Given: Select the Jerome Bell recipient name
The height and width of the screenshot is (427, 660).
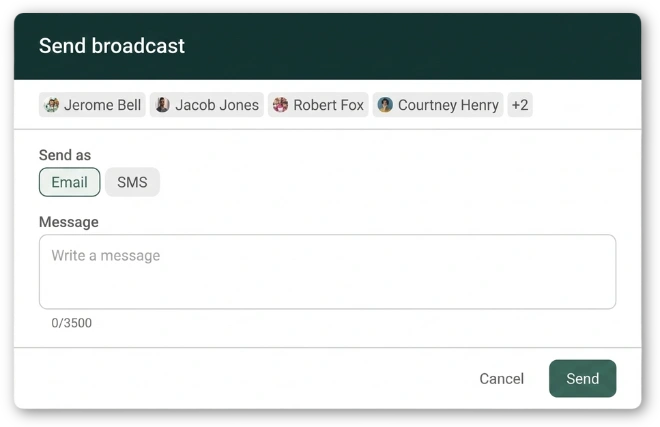Looking at the screenshot, I should (x=102, y=105).
